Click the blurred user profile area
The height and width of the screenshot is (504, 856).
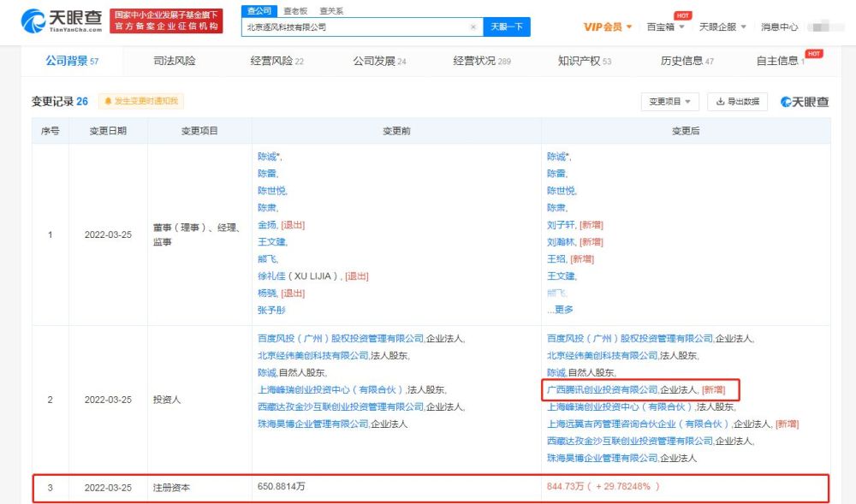[x=825, y=27]
